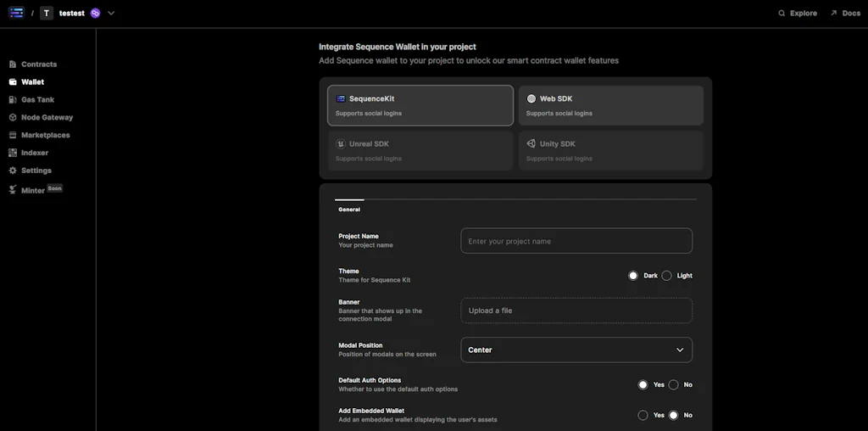The image size is (868, 431).
Task: Click the Web SDK globe icon
Action: click(x=531, y=98)
